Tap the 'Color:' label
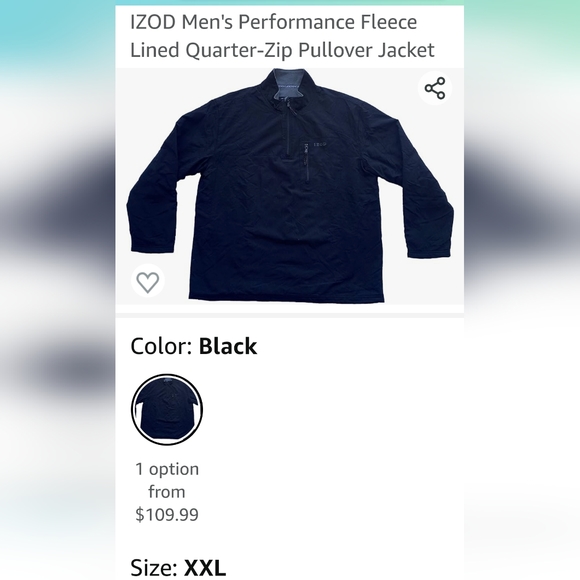This screenshot has height=580, width=580. coord(161,346)
